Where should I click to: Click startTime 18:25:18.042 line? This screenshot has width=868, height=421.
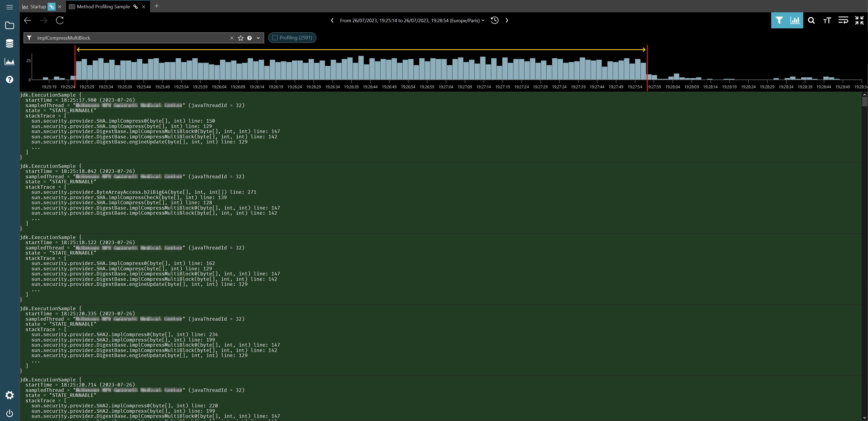click(x=80, y=171)
